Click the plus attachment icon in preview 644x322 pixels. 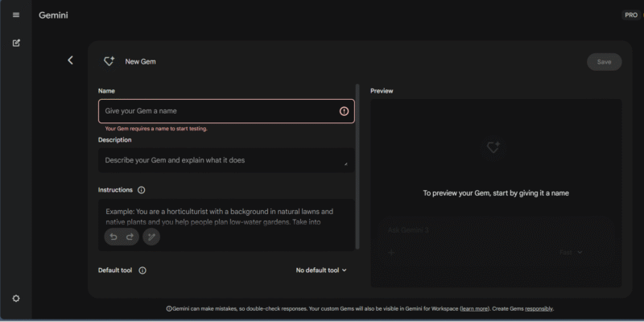click(x=391, y=253)
